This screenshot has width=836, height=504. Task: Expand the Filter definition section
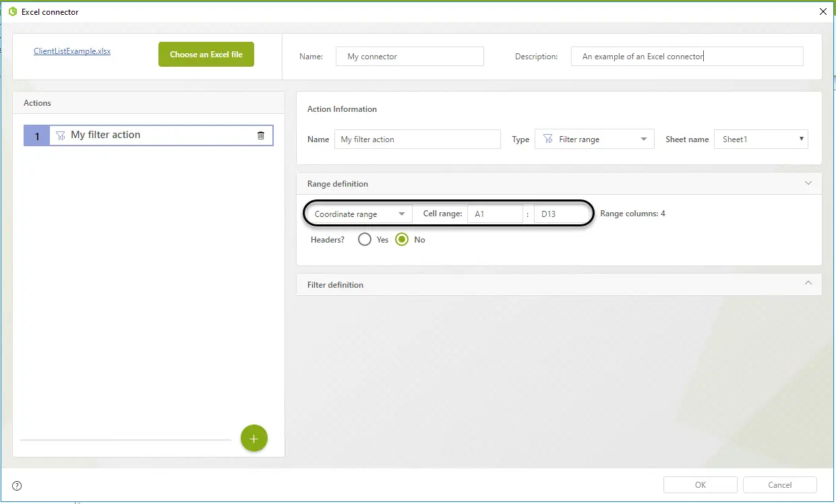click(808, 283)
